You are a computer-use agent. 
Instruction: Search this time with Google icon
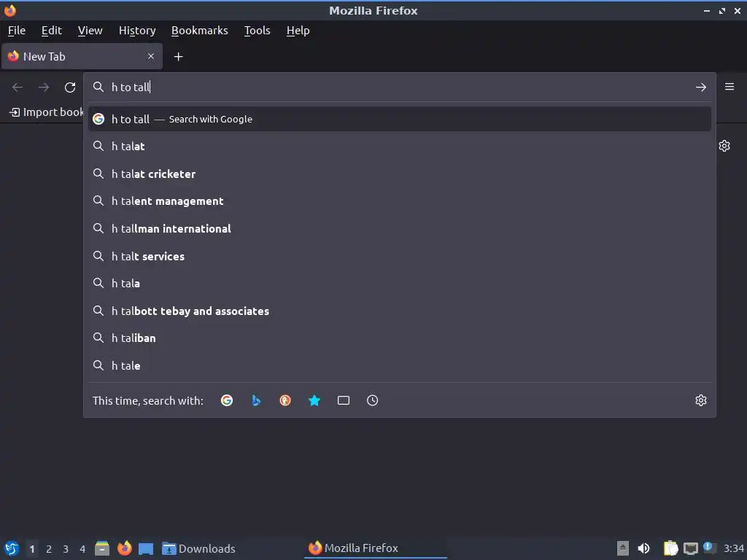pos(227,400)
